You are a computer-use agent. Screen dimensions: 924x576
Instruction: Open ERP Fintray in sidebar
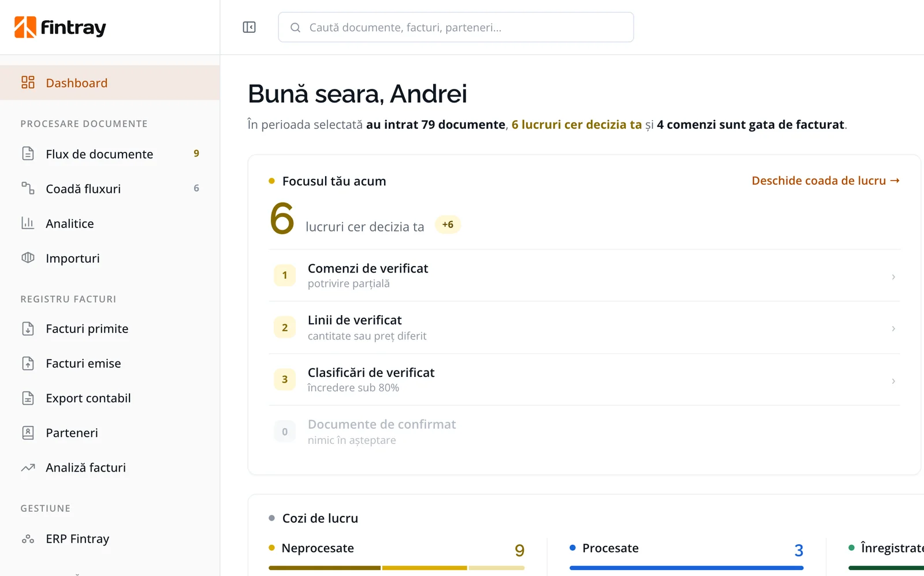point(110,538)
